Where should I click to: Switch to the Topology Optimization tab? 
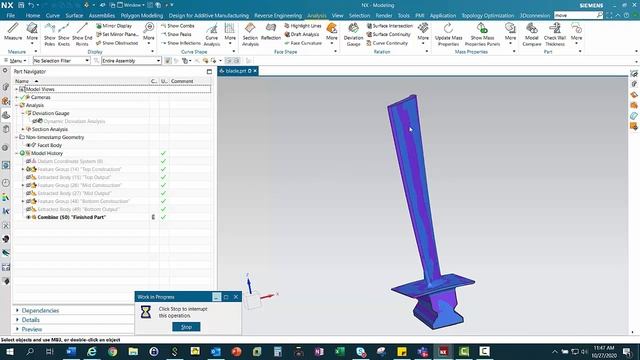pyautogui.click(x=488, y=16)
